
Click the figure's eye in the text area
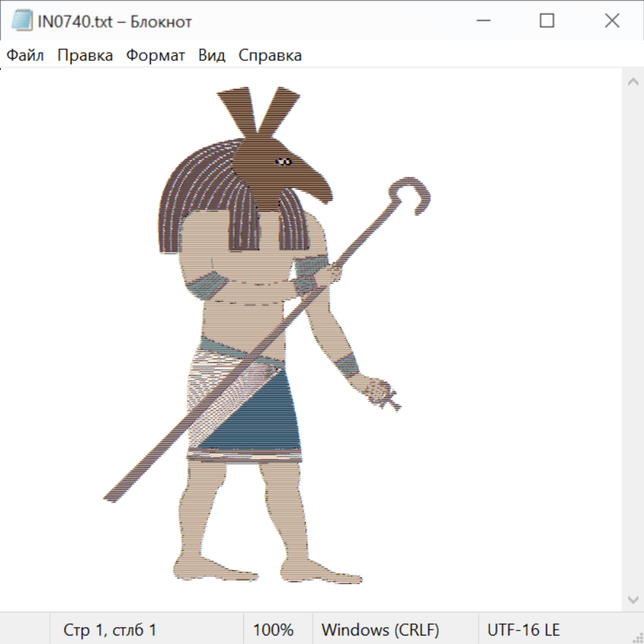click(284, 162)
